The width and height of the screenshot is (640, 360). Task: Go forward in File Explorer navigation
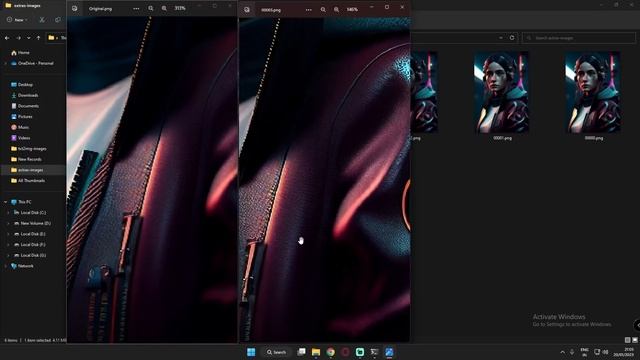tap(18, 38)
